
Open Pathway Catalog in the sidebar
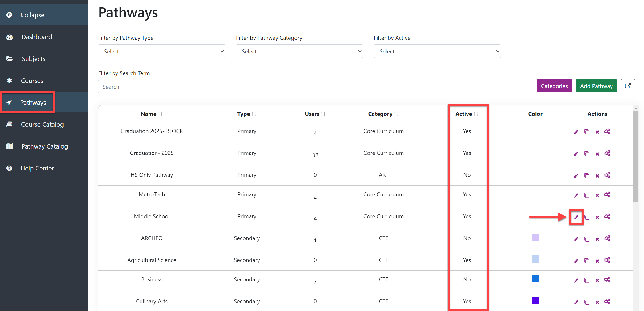coord(44,146)
